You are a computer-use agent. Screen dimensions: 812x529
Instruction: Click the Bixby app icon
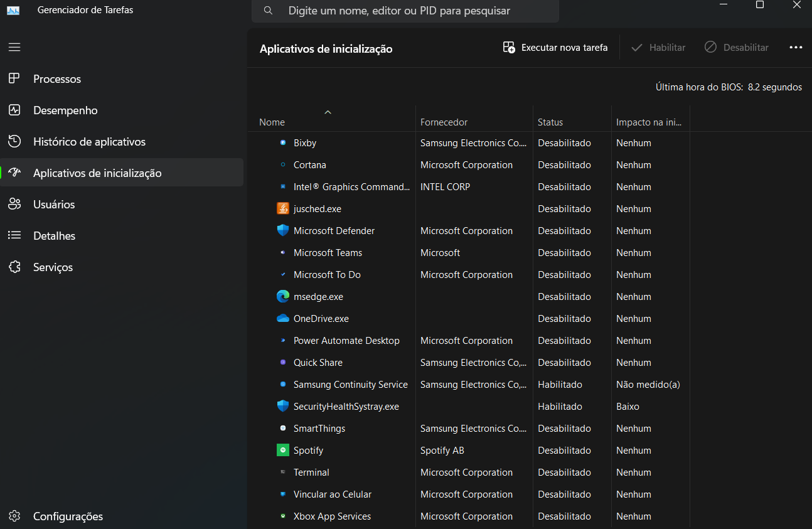point(283,143)
